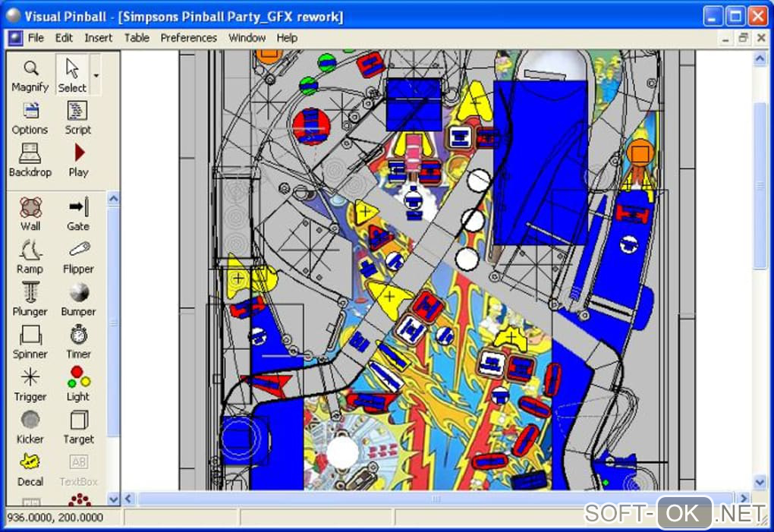This screenshot has height=532, width=774.
Task: Switch to Backdrop view
Action: 30,160
